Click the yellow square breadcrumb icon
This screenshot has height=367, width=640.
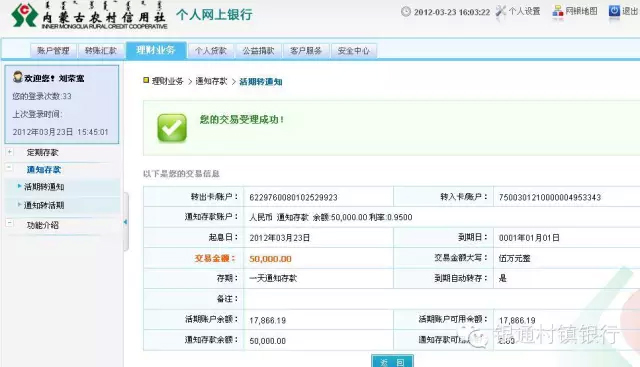(146, 80)
